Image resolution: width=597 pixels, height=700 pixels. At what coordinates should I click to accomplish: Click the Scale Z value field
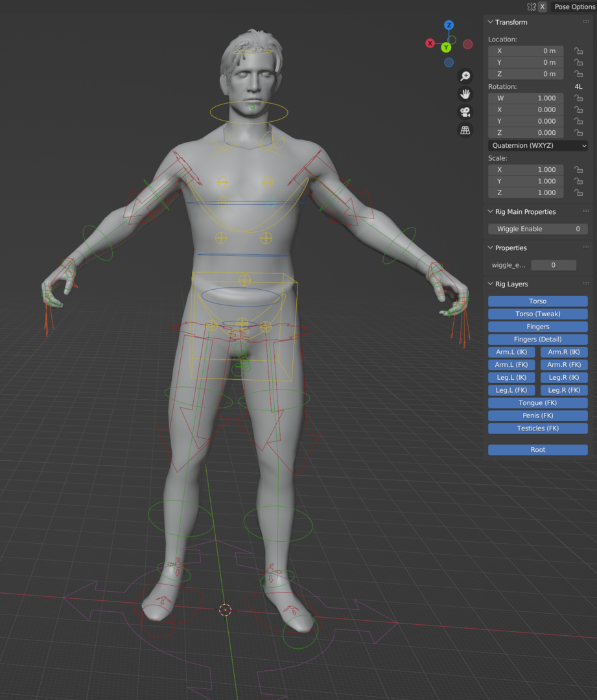coord(526,193)
